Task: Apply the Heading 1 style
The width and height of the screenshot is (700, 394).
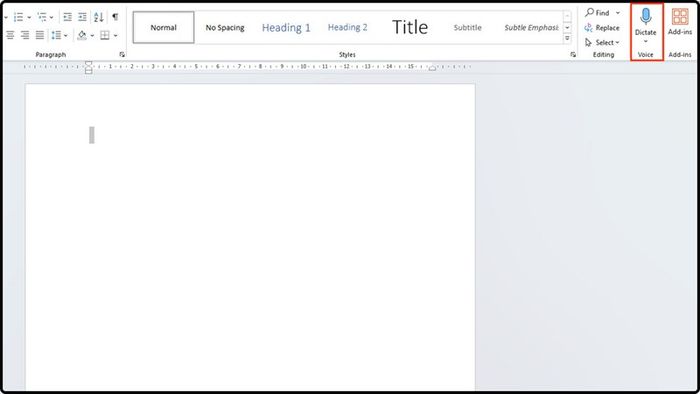Action: [286, 27]
